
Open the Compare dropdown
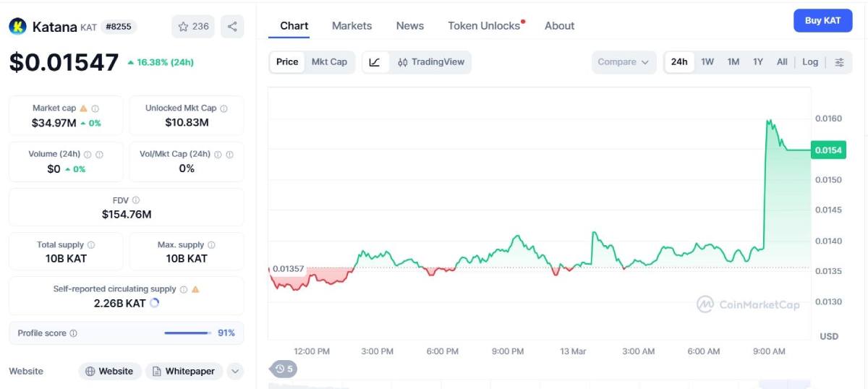click(x=624, y=62)
